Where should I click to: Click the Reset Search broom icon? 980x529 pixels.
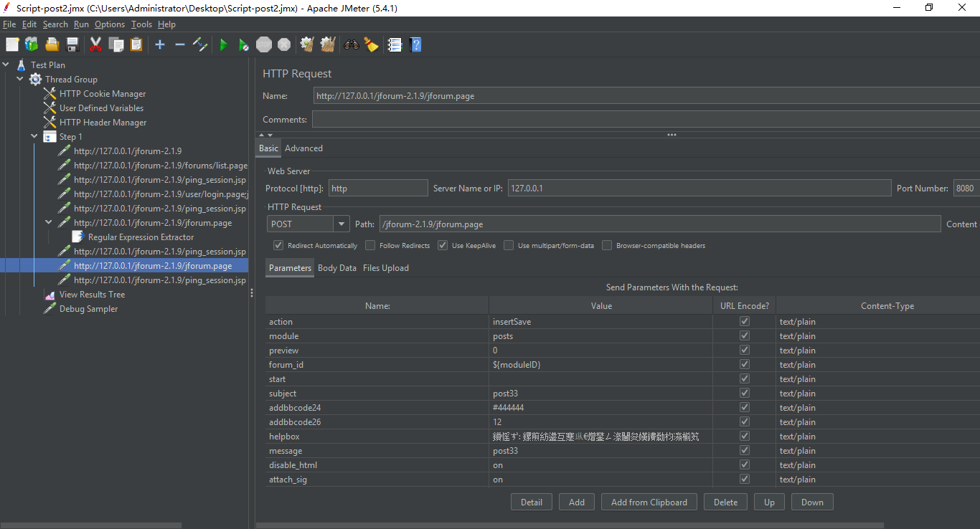tap(371, 44)
